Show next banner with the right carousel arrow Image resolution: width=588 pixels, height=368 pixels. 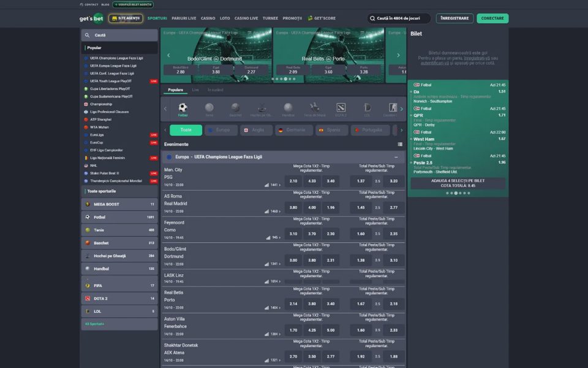pos(398,55)
